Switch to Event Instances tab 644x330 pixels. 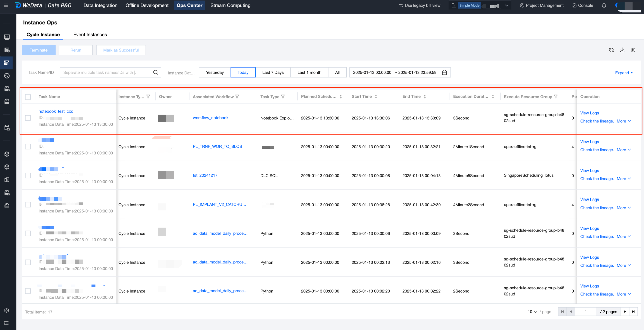(x=90, y=34)
